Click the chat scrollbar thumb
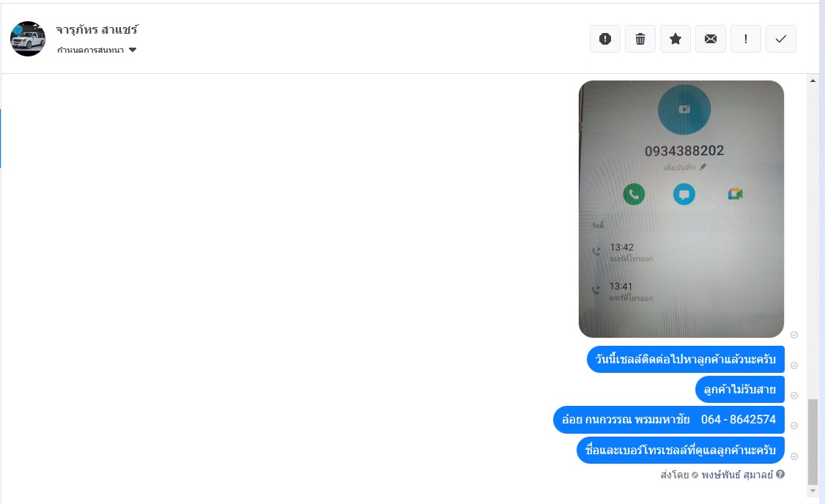The height and width of the screenshot is (504, 825). (x=813, y=442)
